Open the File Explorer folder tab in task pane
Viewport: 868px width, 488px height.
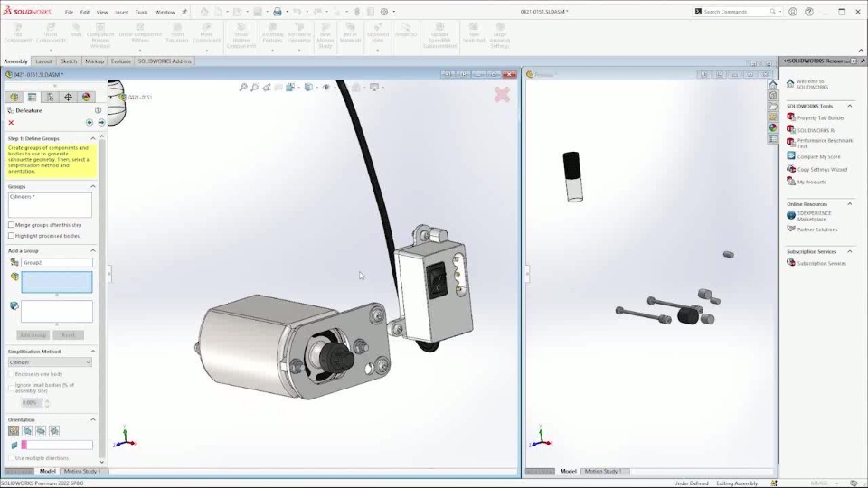(773, 107)
